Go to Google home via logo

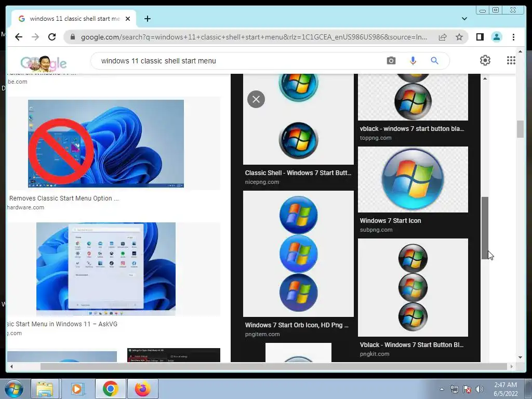click(x=44, y=63)
